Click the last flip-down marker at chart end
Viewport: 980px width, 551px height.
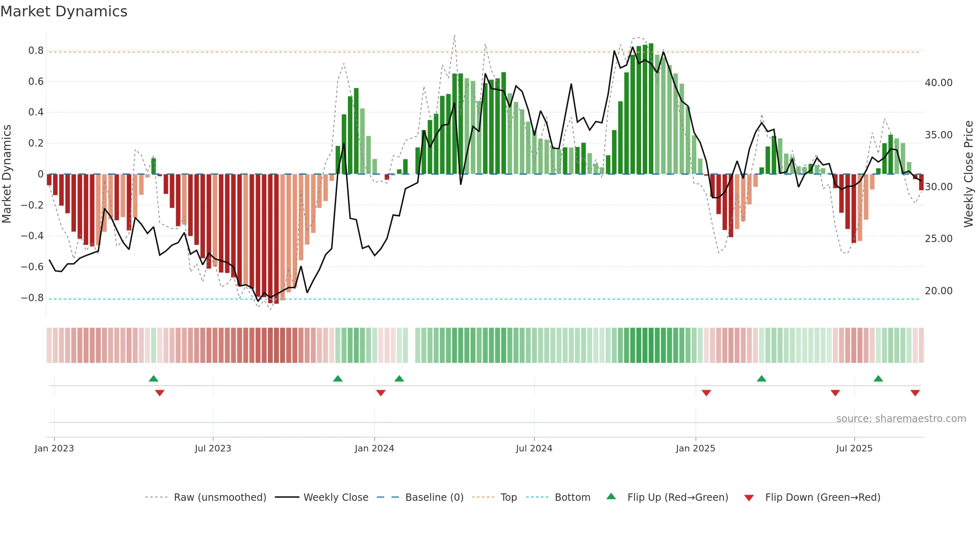point(915,393)
